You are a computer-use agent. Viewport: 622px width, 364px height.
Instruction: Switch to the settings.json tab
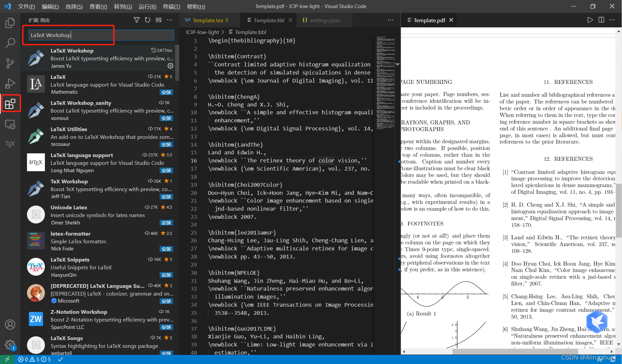(325, 20)
